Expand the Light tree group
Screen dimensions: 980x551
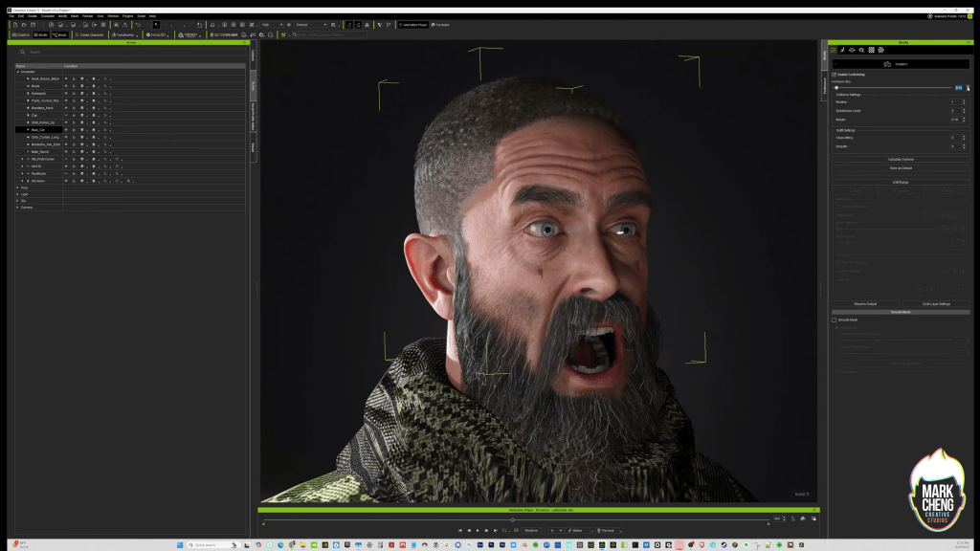coord(17,194)
